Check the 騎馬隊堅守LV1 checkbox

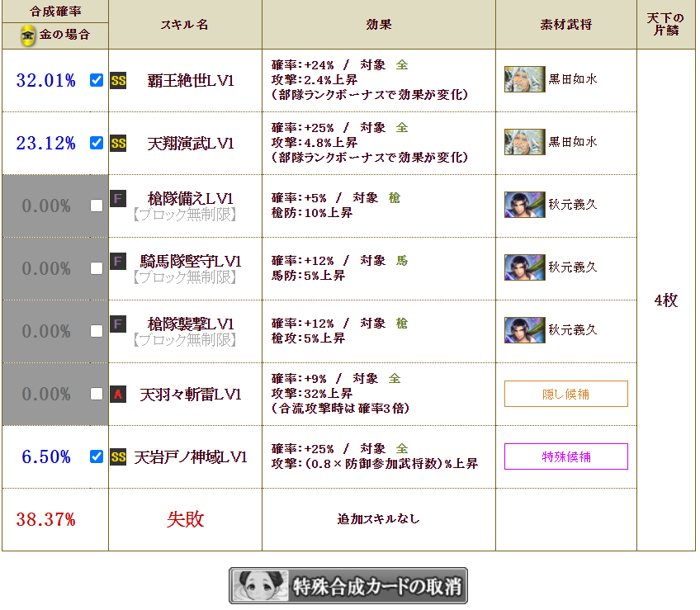point(97,268)
